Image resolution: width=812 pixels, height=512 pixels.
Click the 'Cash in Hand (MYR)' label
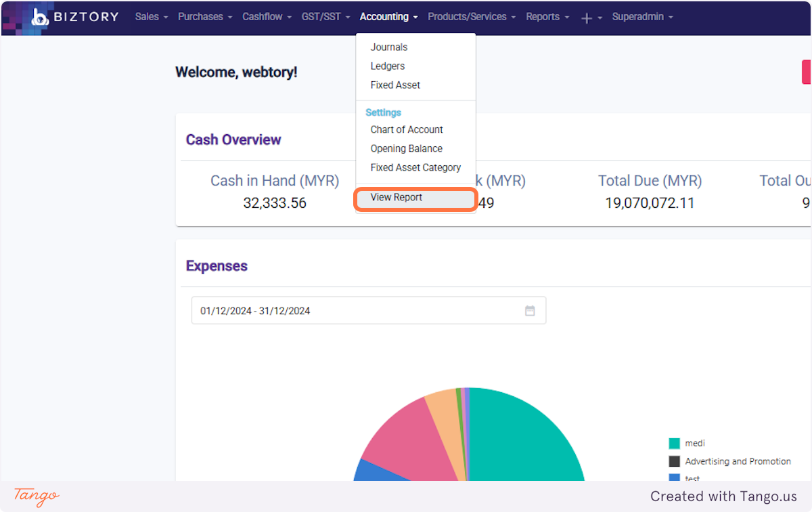[275, 181]
